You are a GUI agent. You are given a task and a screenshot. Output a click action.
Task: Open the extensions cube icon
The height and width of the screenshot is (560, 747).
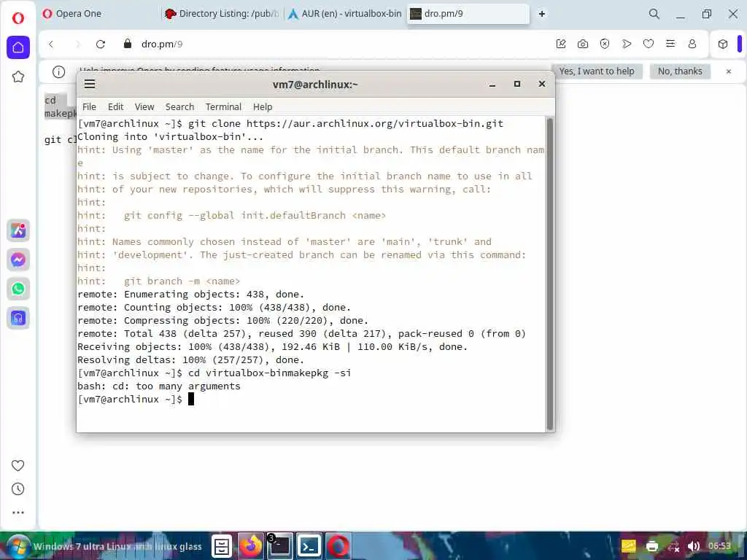[723, 44]
